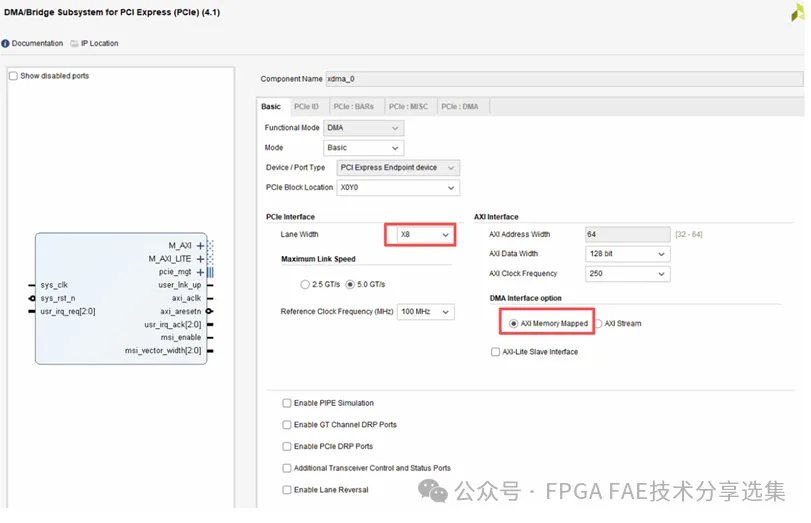Screen dimensions: 811x523
Task: Select the AXI Stream radio option
Action: coord(600,324)
